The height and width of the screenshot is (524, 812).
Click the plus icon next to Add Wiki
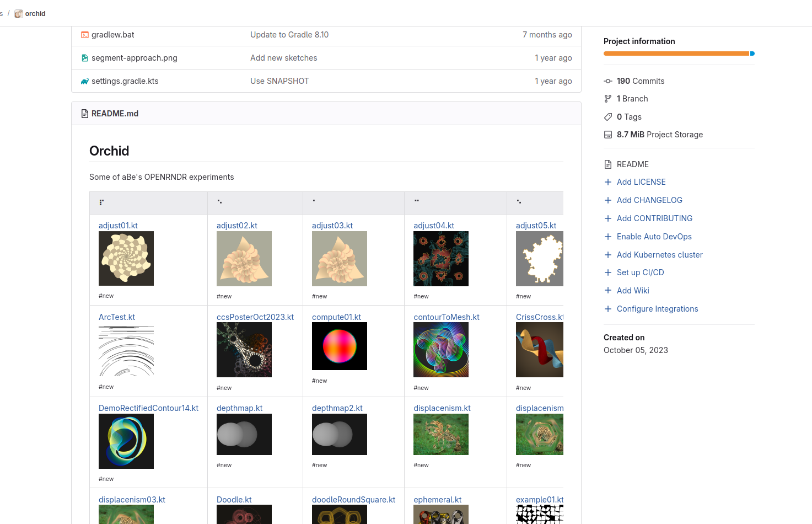(608, 291)
